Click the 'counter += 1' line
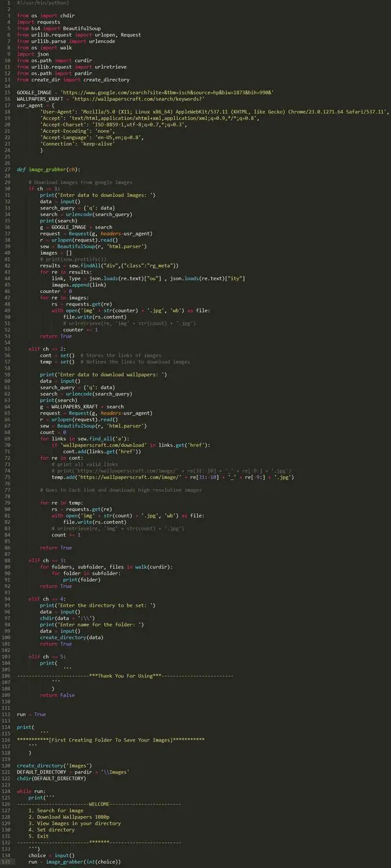The image size is (391, 868). [x=80, y=330]
